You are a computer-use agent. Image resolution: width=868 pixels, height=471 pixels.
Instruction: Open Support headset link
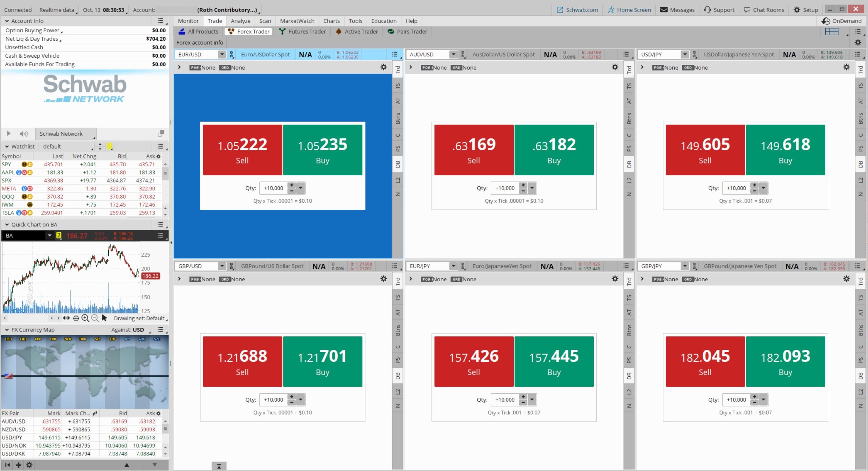719,10
